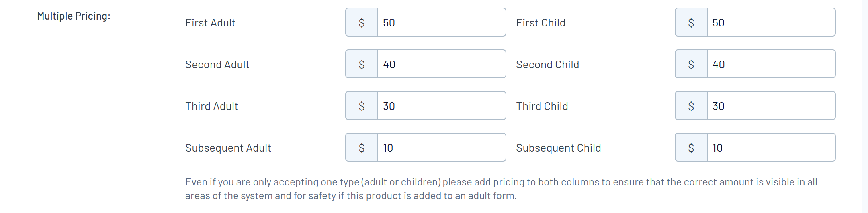Screen dimensions: 868x213
Task: Click the dollar icon beside First Child
Action: (691, 22)
